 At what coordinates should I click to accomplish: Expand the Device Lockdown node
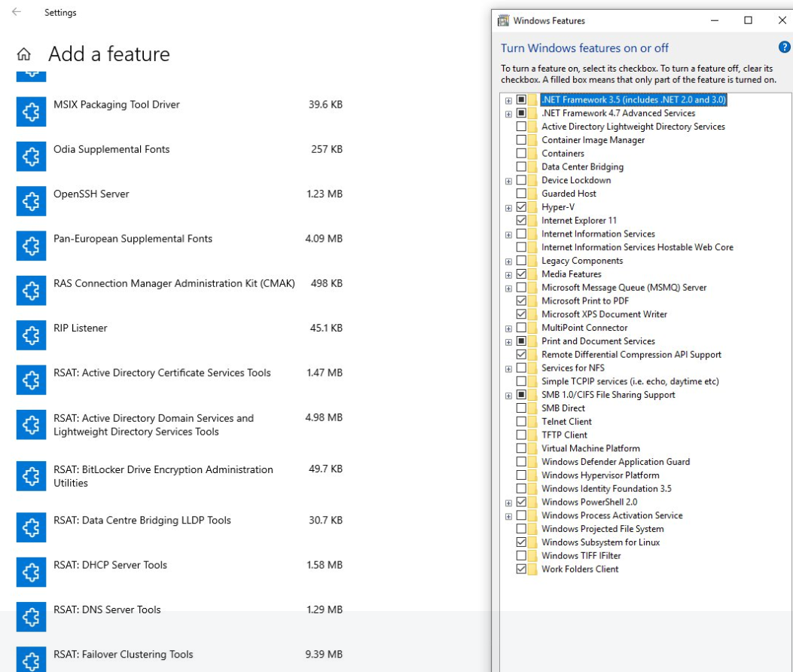(x=508, y=181)
